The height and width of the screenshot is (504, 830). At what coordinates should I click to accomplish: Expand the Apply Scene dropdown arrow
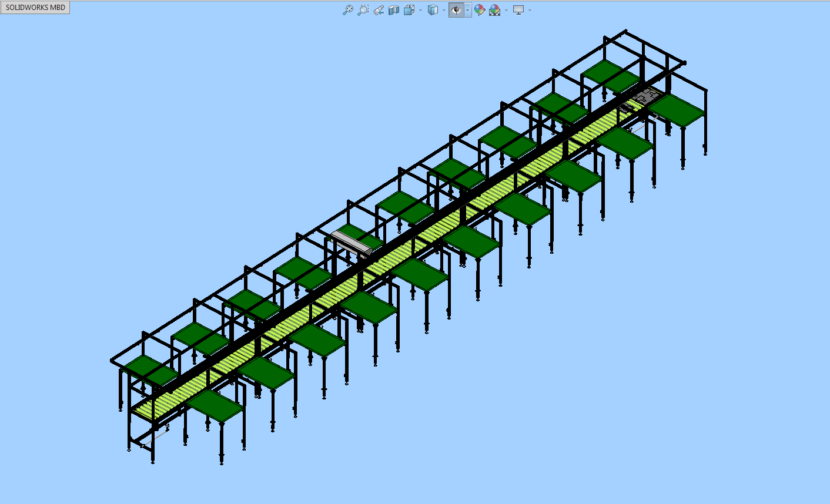(x=506, y=10)
